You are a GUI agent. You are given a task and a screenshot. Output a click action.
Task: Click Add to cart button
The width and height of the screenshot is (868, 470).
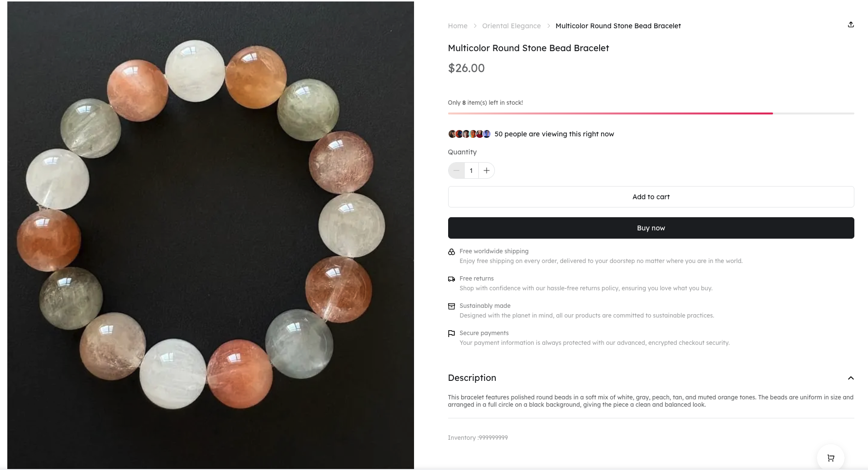coord(651,197)
